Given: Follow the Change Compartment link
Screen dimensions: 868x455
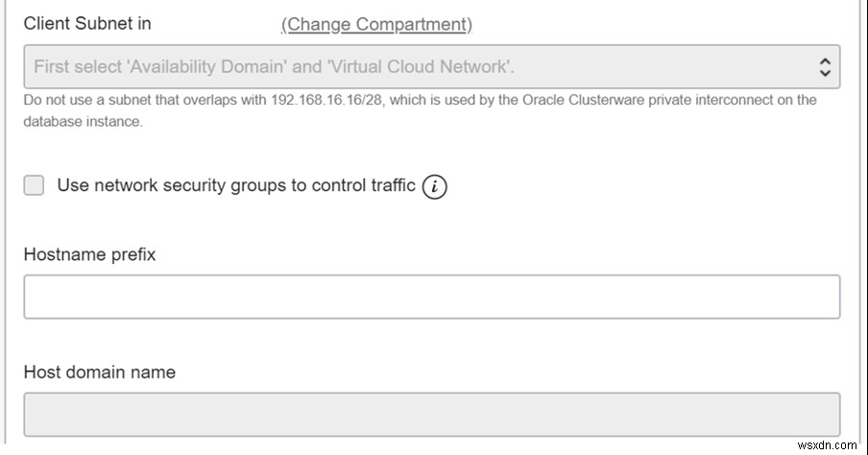Looking at the screenshot, I should click(376, 24).
